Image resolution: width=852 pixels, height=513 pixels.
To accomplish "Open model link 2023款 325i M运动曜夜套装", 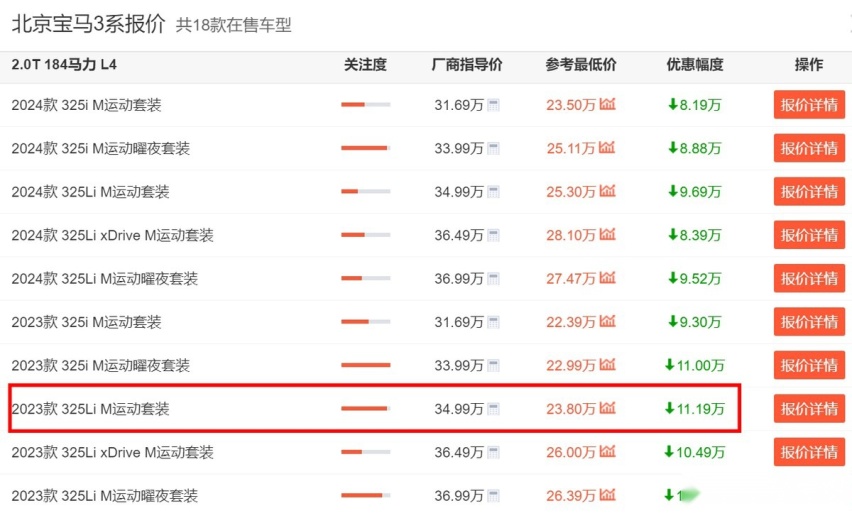I will click(x=101, y=366).
